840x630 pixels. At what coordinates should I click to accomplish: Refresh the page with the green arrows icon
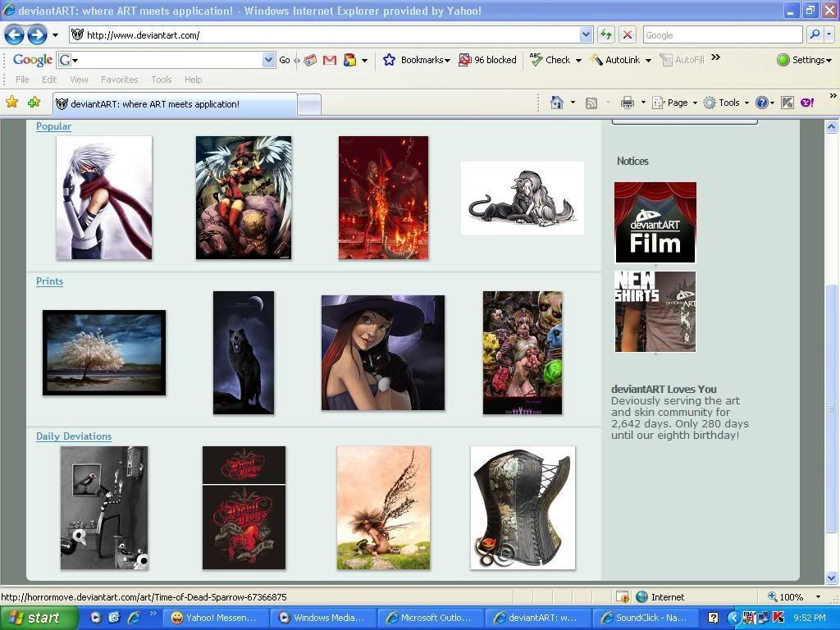(606, 35)
